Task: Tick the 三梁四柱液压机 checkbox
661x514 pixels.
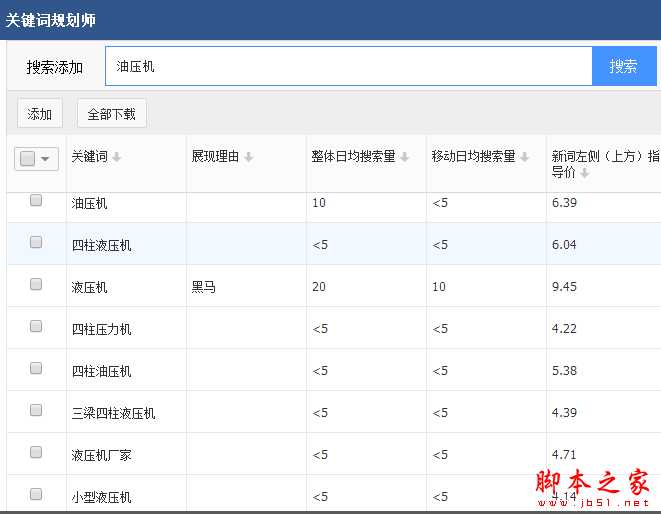Action: coord(36,410)
